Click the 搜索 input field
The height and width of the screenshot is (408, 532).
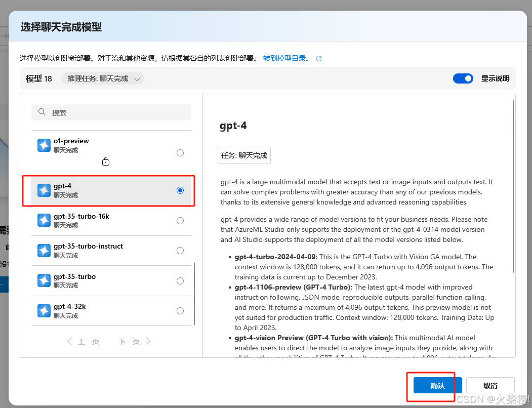(x=111, y=112)
